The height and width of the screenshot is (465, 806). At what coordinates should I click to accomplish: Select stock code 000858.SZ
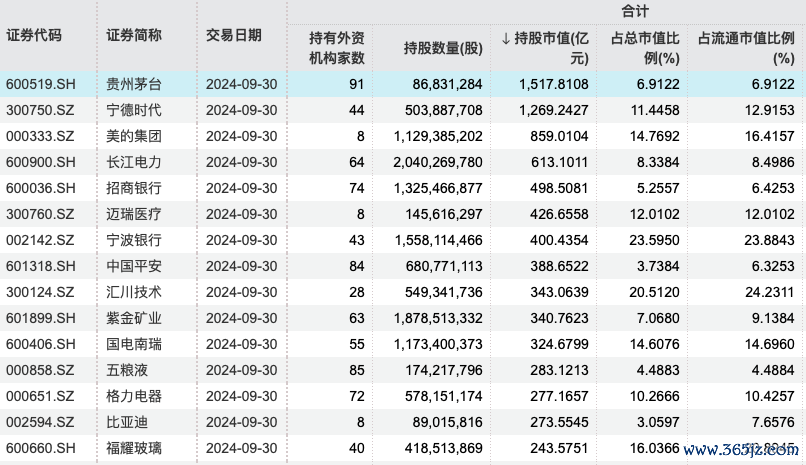(40, 370)
